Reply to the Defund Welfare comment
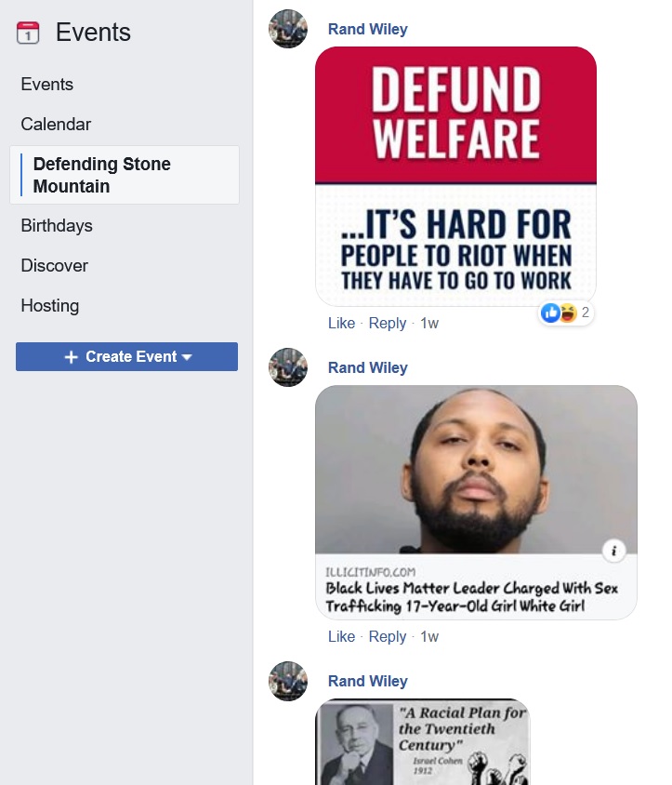 (388, 324)
